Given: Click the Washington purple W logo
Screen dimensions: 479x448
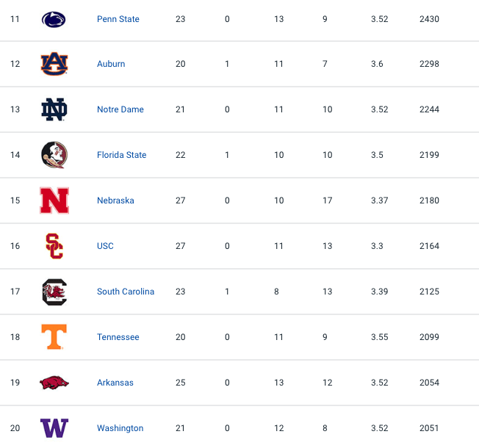Looking at the screenshot, I should pos(54,428).
